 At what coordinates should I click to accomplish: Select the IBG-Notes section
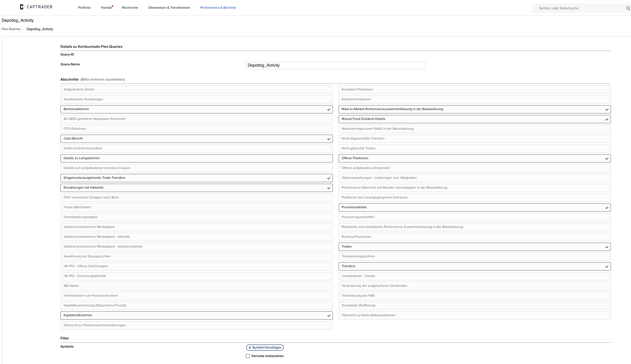(x=196, y=286)
